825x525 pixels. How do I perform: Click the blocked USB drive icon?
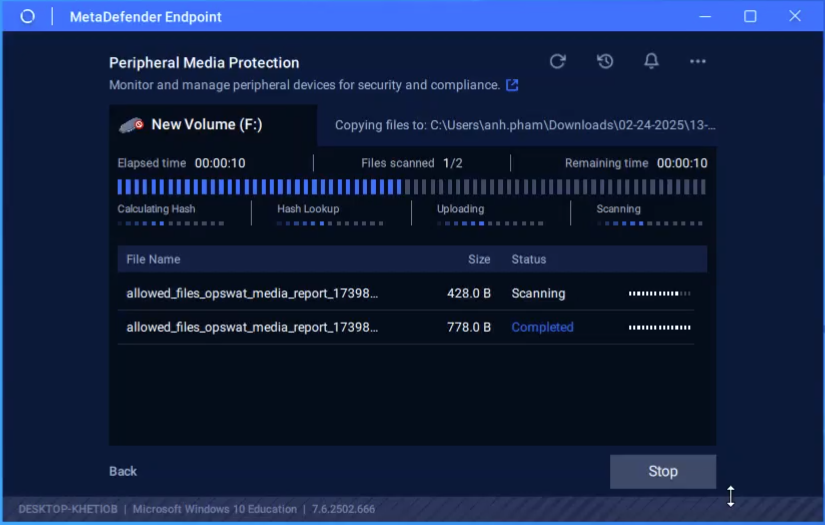(x=132, y=125)
